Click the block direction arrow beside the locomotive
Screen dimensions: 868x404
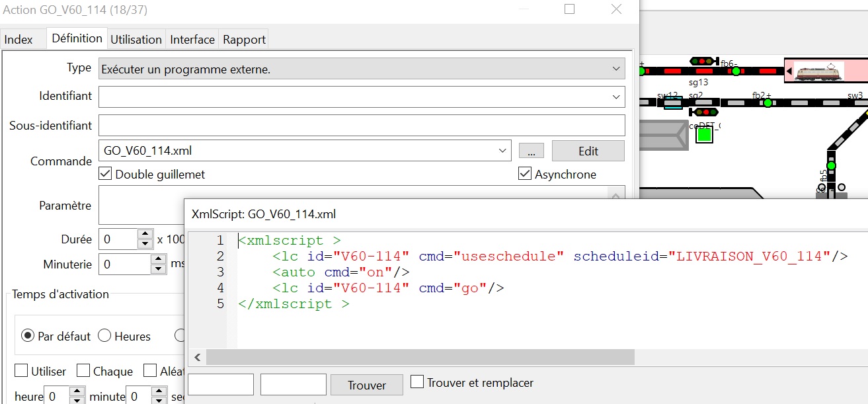point(789,71)
